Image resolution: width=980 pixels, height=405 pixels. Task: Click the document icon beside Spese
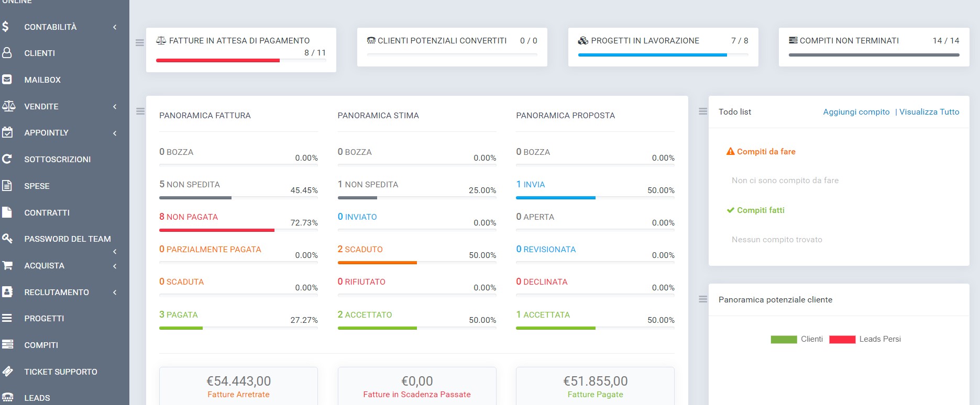[x=7, y=186]
